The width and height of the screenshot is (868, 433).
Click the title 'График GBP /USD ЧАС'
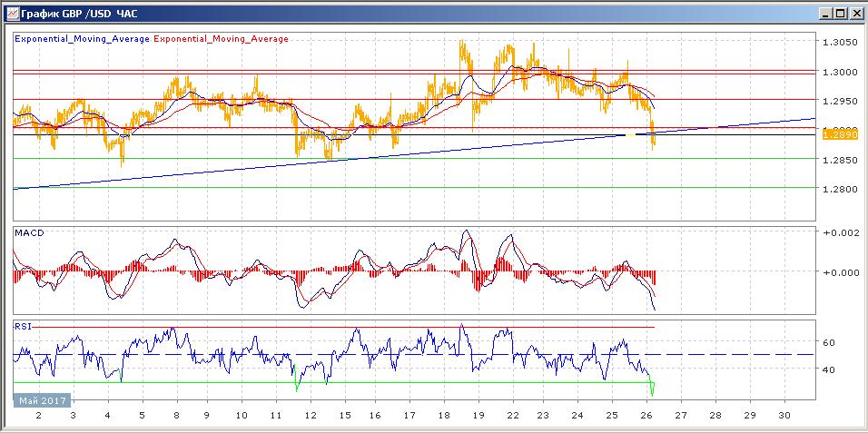tap(79, 15)
